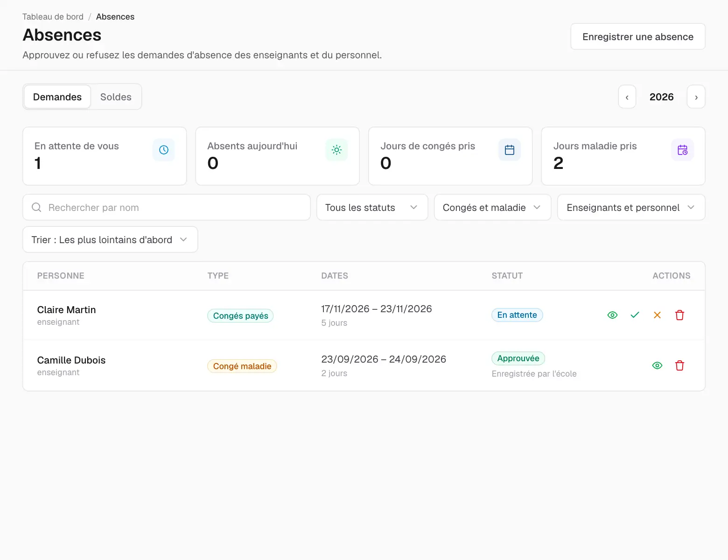This screenshot has width=728, height=560.
Task: Click the 5 jours duration text
Action: (x=334, y=323)
